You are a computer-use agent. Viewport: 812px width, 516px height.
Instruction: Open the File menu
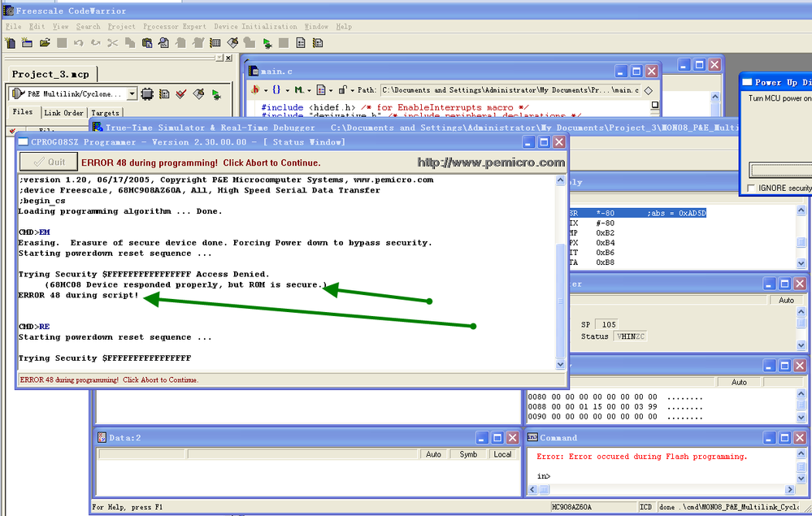coord(14,26)
